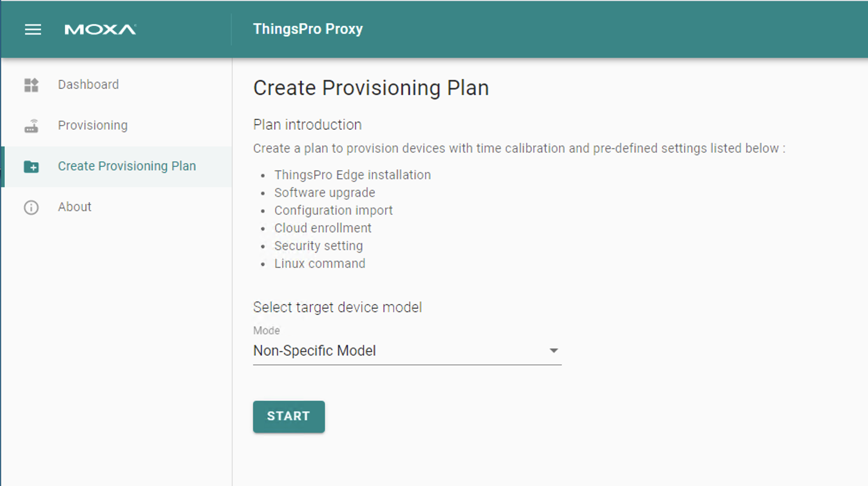Image resolution: width=868 pixels, height=486 pixels.
Task: Select Create Provisioning Plan in sidebar
Action: tap(116, 166)
